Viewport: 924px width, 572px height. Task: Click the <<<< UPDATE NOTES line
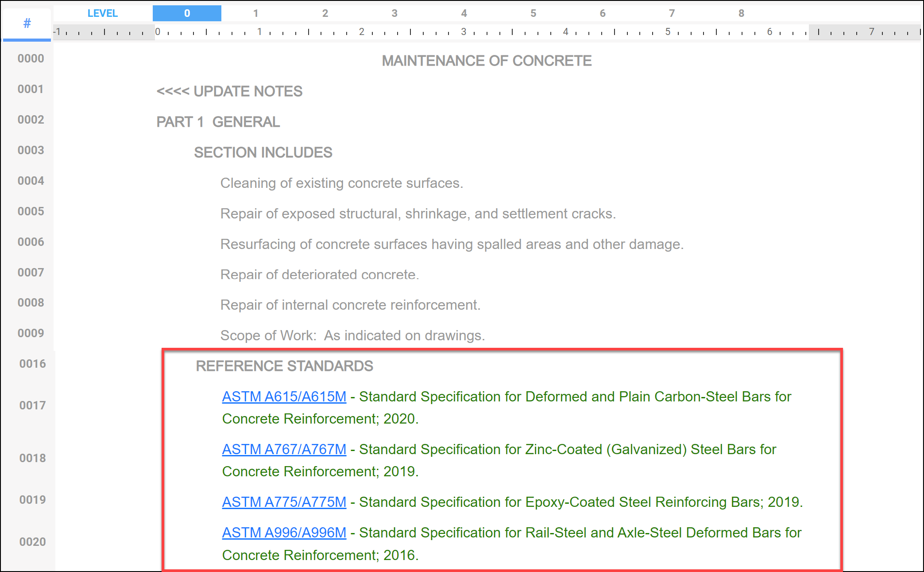[229, 91]
